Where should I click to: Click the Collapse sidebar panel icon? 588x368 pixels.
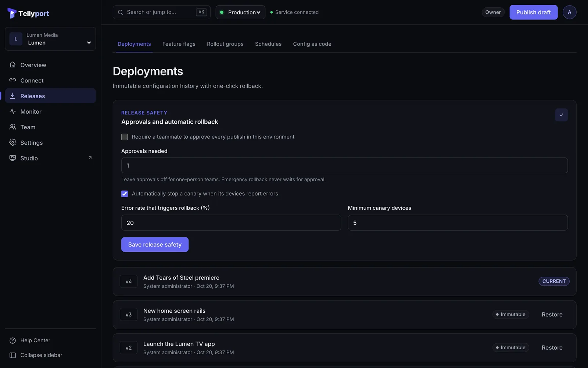click(12, 355)
